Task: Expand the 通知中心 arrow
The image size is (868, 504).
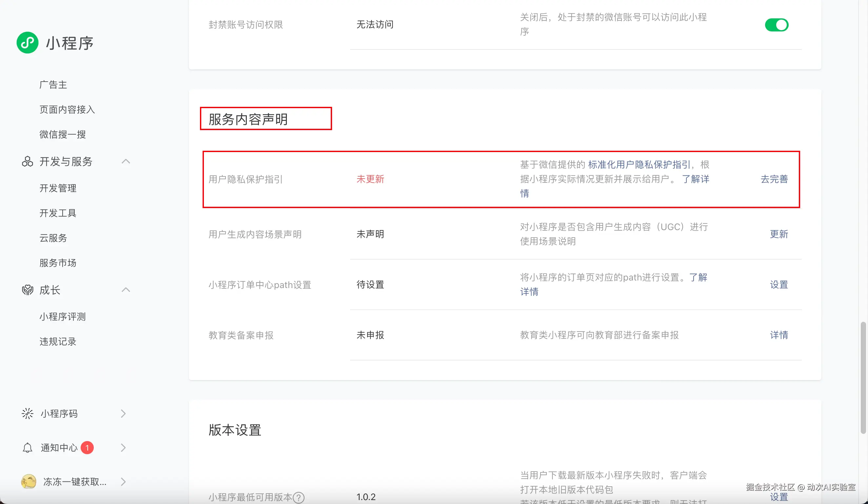Action: 123,448
